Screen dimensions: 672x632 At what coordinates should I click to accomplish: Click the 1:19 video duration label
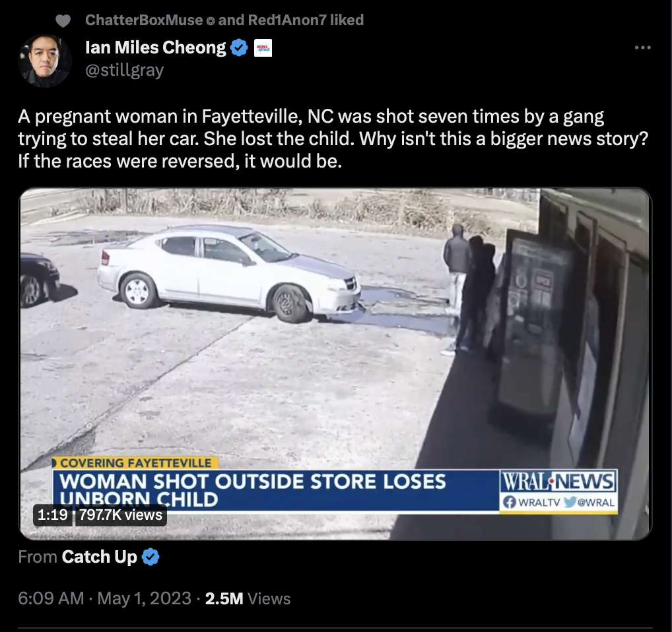(x=52, y=515)
